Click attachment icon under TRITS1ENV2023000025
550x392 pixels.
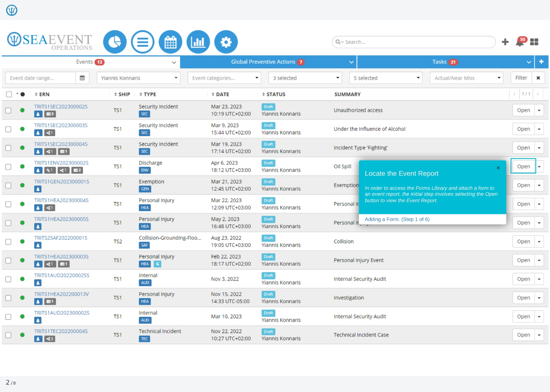tap(50, 170)
